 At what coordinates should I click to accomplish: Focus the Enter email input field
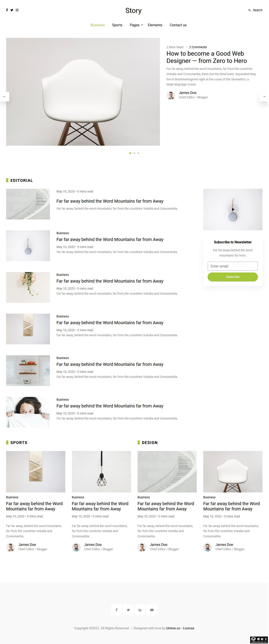pos(233,266)
